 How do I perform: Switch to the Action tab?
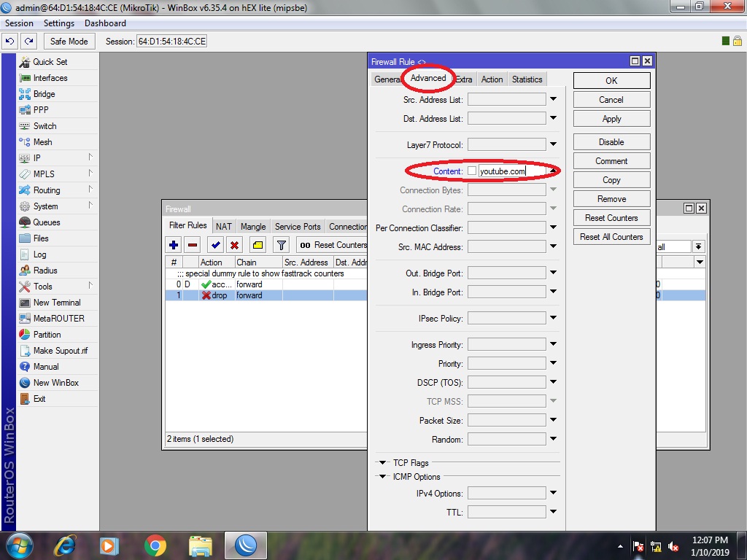[x=492, y=79]
